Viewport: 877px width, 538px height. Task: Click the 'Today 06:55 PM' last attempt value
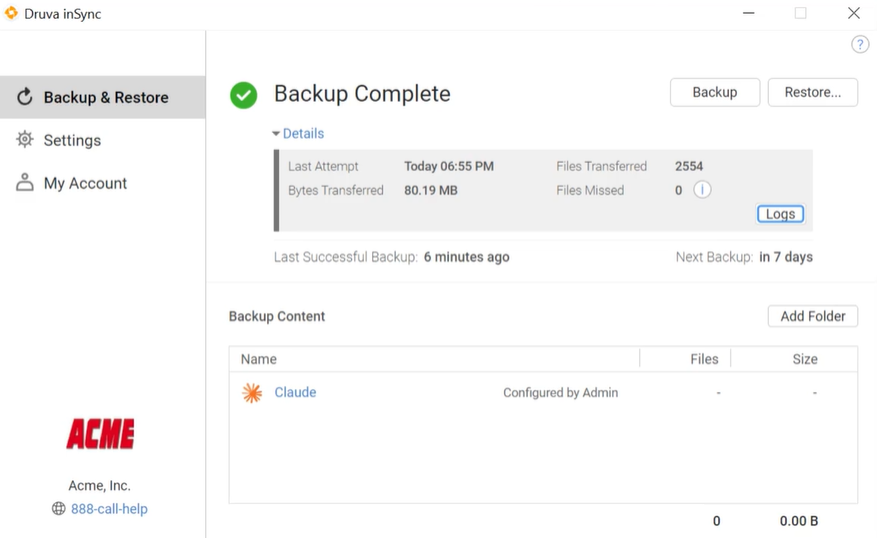click(x=449, y=166)
